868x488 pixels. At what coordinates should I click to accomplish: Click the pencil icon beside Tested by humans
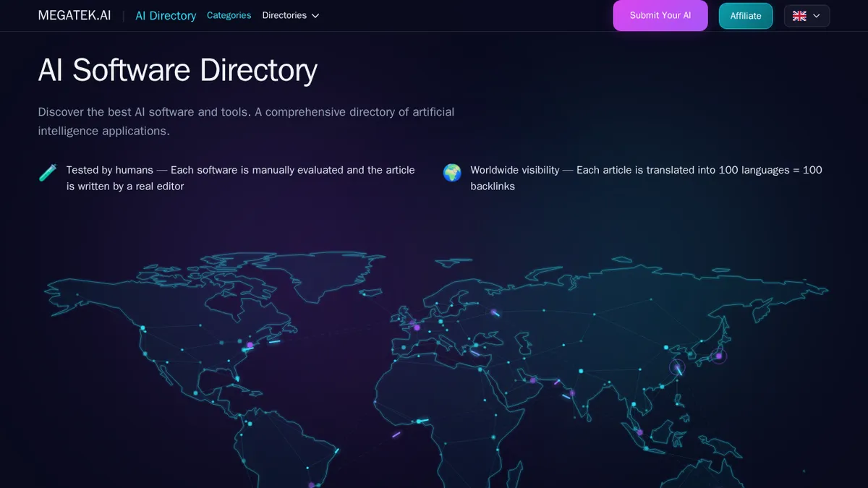pyautogui.click(x=47, y=173)
